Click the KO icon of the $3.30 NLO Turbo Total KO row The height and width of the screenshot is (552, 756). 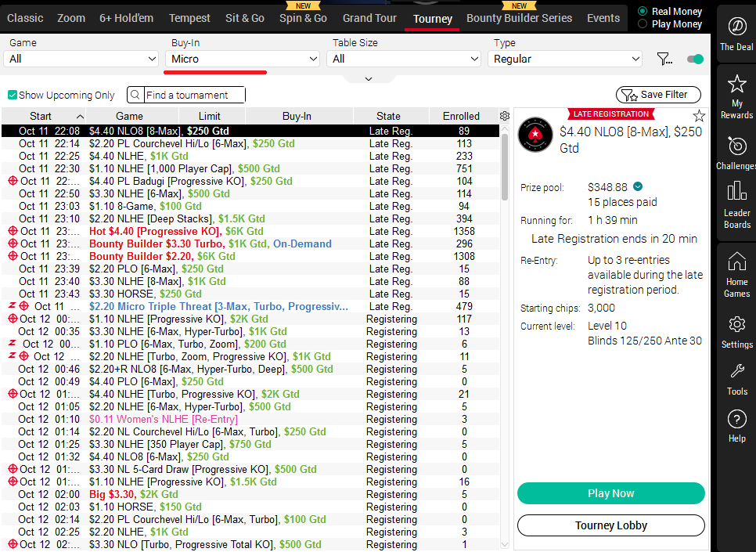tap(13, 544)
